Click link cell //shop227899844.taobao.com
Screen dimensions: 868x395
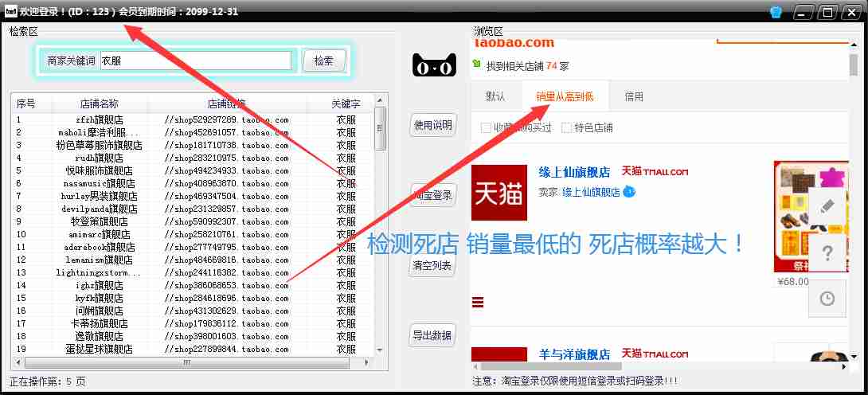coord(226,349)
